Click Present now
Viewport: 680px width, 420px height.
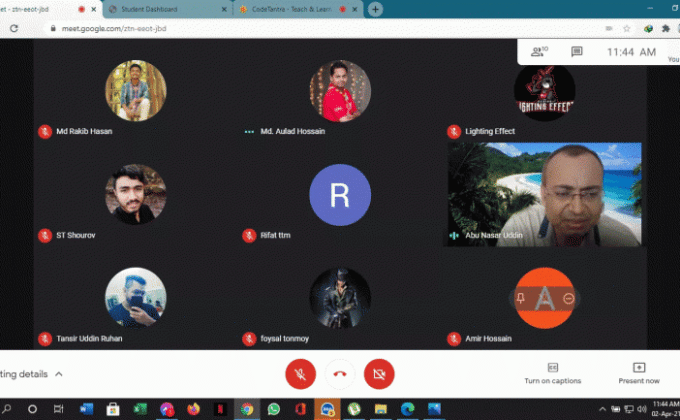coord(639,374)
